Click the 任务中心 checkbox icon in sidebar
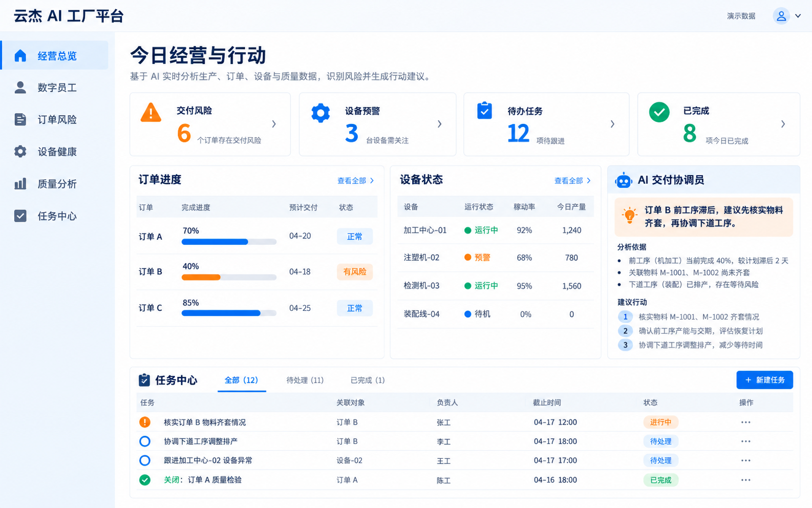 point(20,216)
